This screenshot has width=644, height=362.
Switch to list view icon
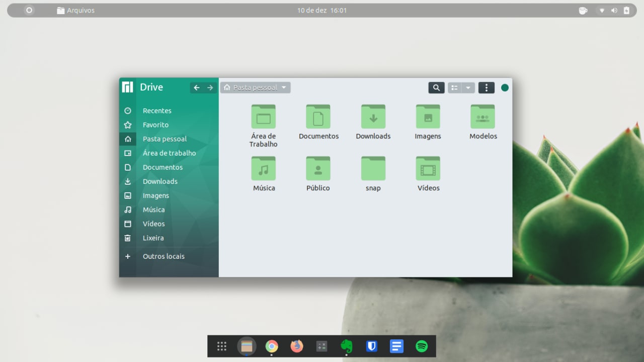454,88
